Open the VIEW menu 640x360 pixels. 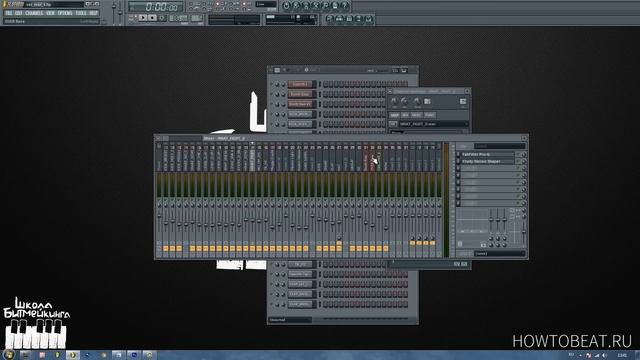pos(50,13)
